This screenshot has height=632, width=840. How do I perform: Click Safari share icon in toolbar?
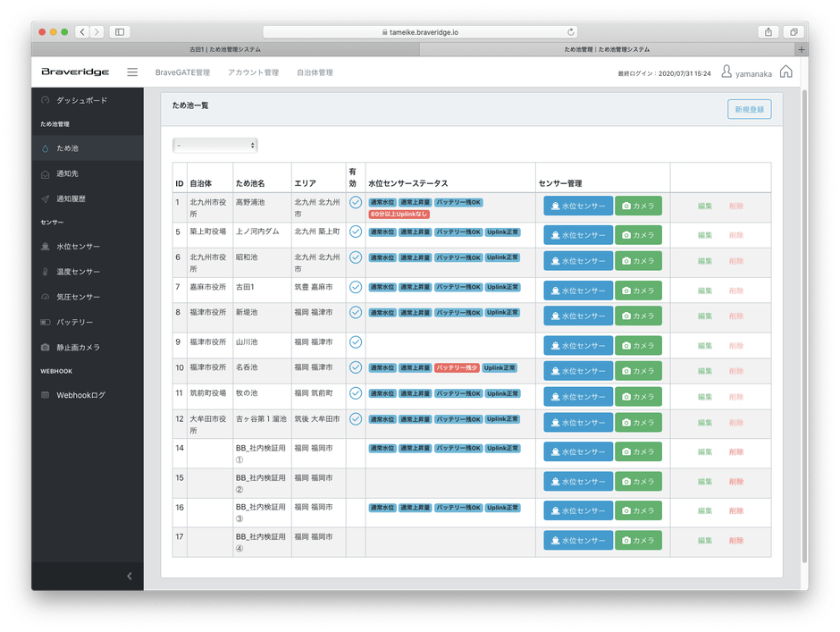pos(768,31)
